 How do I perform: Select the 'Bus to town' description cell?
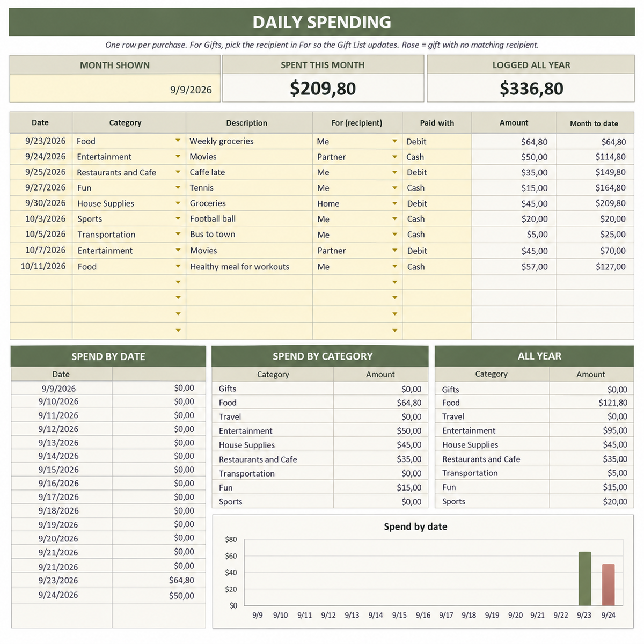(x=249, y=235)
